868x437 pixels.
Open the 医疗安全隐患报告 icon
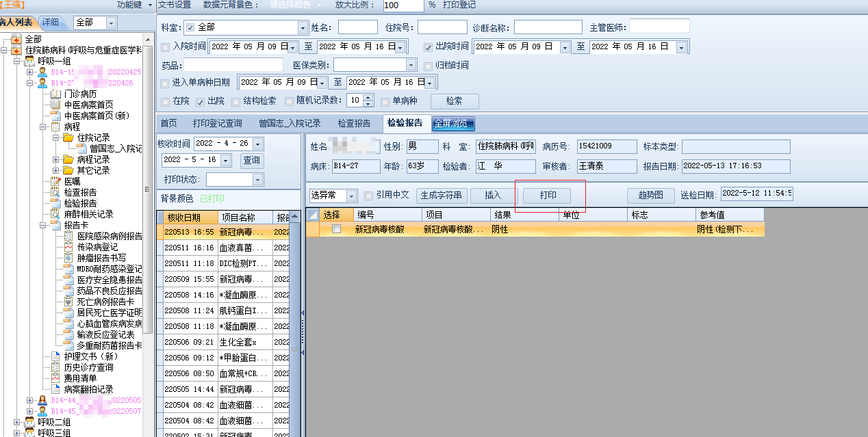coord(68,280)
